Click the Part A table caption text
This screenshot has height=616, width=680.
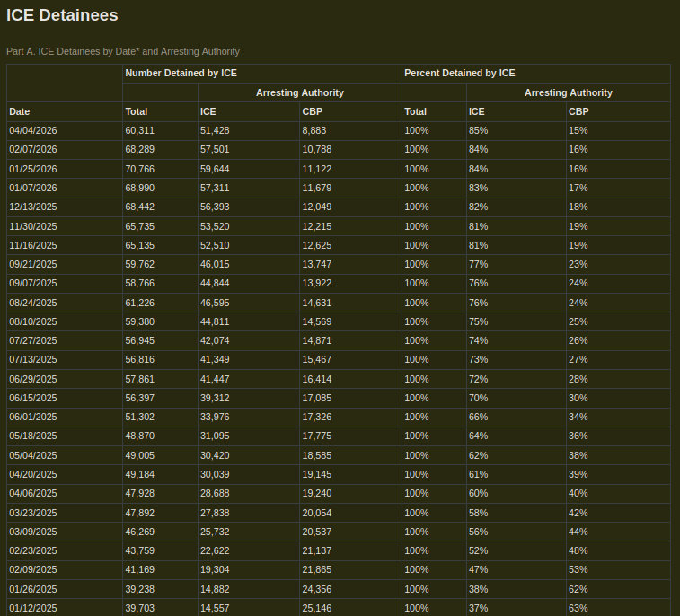point(123,51)
